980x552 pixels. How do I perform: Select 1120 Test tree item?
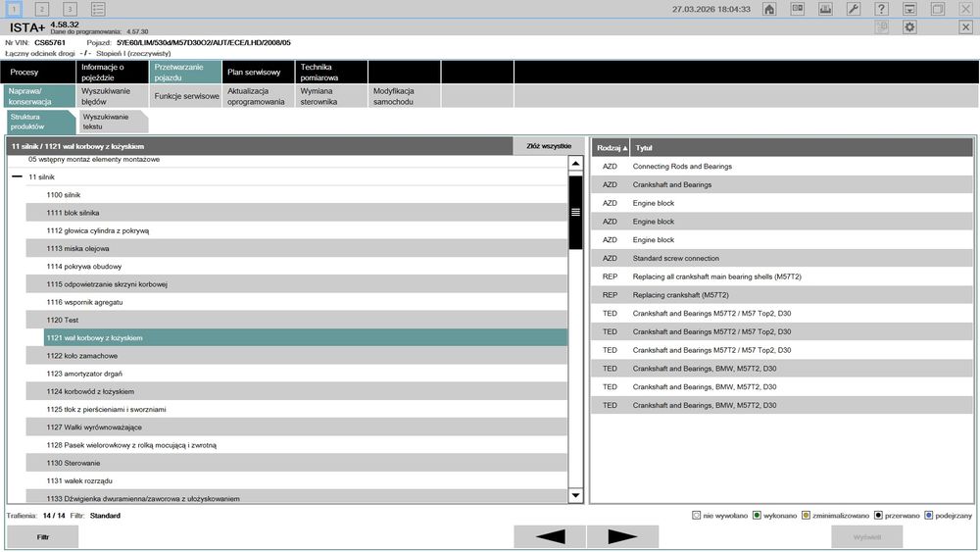(x=296, y=320)
